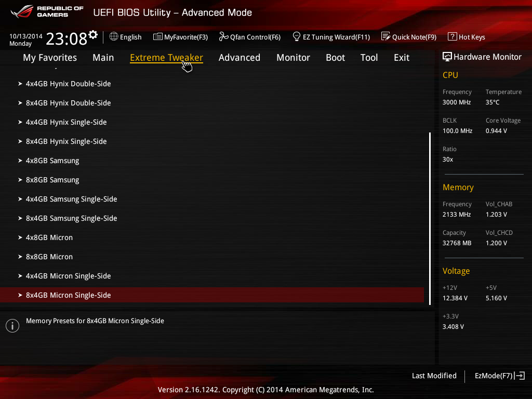Viewport: 532px width, 399px height.
Task: Click the English language globe icon
Action: click(x=114, y=36)
